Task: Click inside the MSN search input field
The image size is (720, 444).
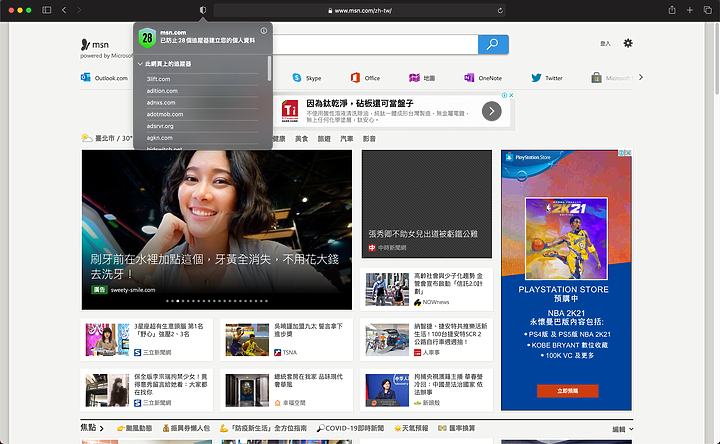Action: point(375,44)
